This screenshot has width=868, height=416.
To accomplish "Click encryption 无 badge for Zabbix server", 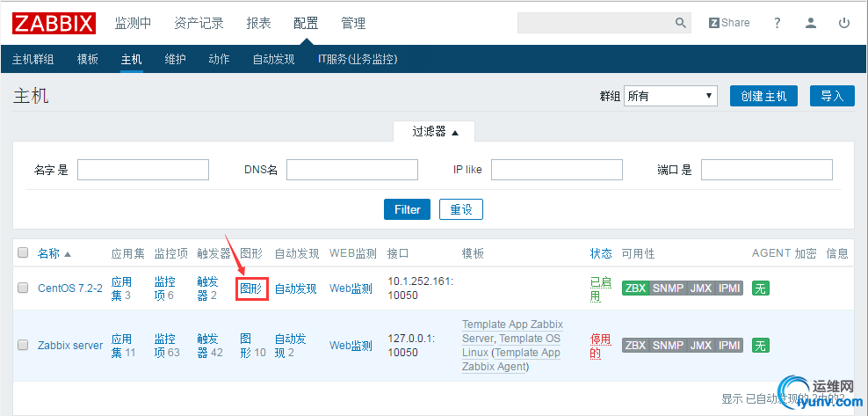I will [761, 345].
